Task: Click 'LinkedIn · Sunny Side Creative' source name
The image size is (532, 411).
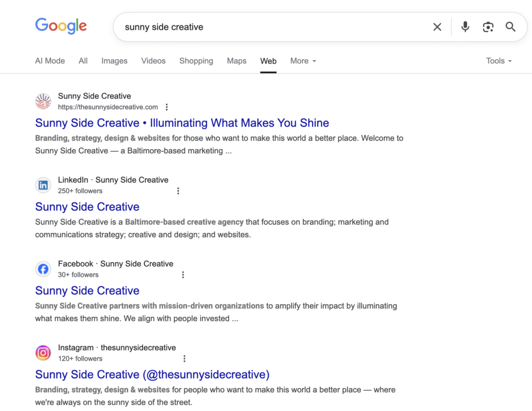Action: (x=113, y=180)
